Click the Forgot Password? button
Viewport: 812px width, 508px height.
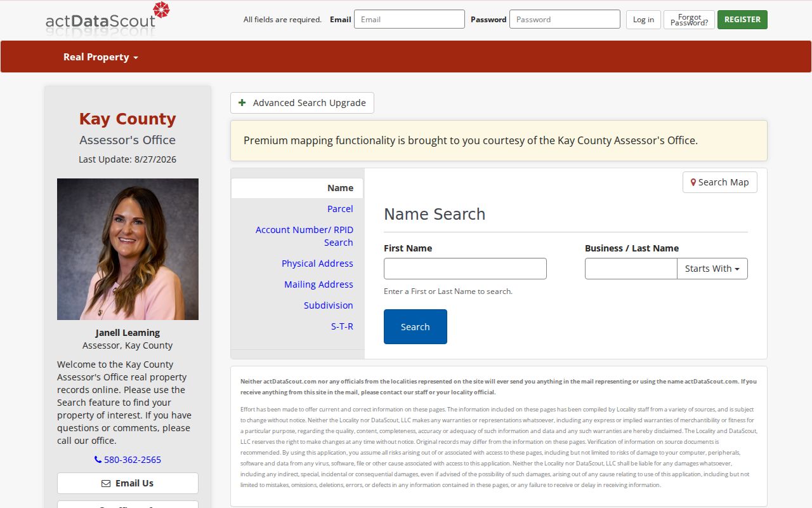tap(689, 20)
